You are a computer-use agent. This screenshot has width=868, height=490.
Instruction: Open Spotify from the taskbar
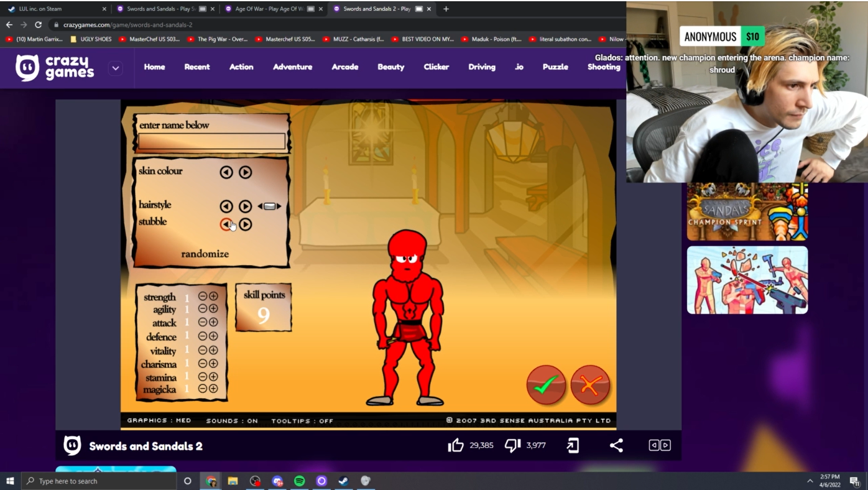click(x=299, y=481)
